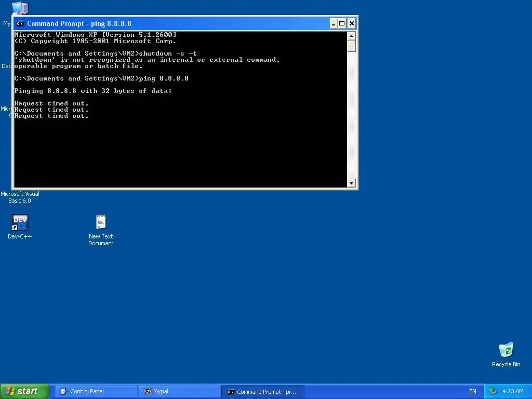Click the My Computer icon at top-left
The image size is (532, 399).
point(20,8)
